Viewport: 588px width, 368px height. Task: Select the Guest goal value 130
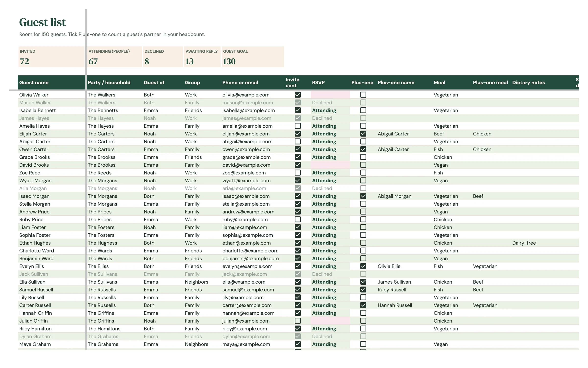[x=229, y=61]
